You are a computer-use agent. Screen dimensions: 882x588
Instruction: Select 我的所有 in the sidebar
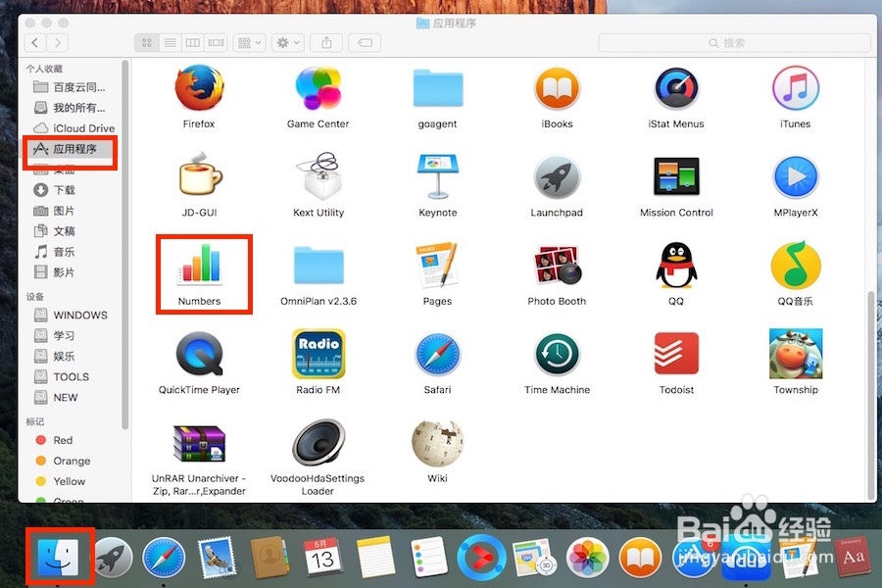coord(72,108)
